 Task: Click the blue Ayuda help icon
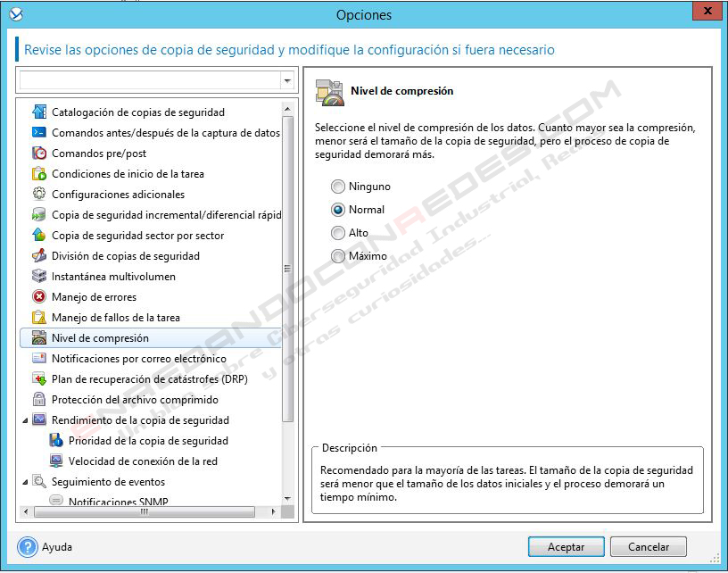point(29,547)
